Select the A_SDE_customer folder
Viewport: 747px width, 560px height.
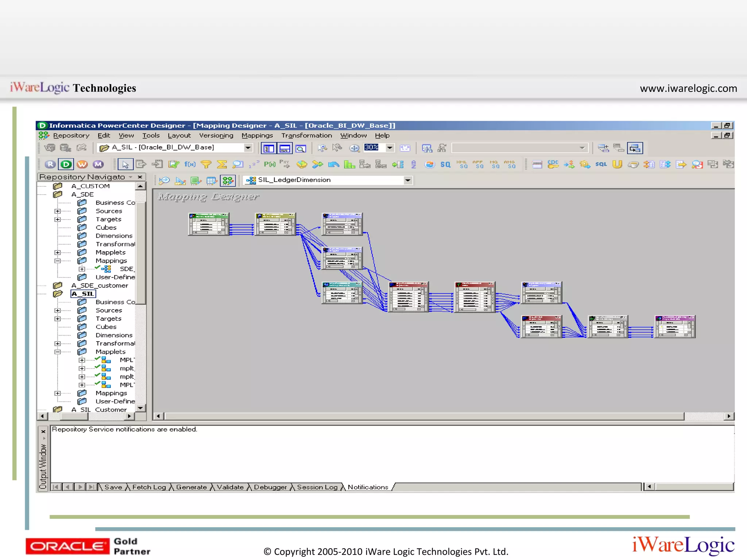pos(100,285)
